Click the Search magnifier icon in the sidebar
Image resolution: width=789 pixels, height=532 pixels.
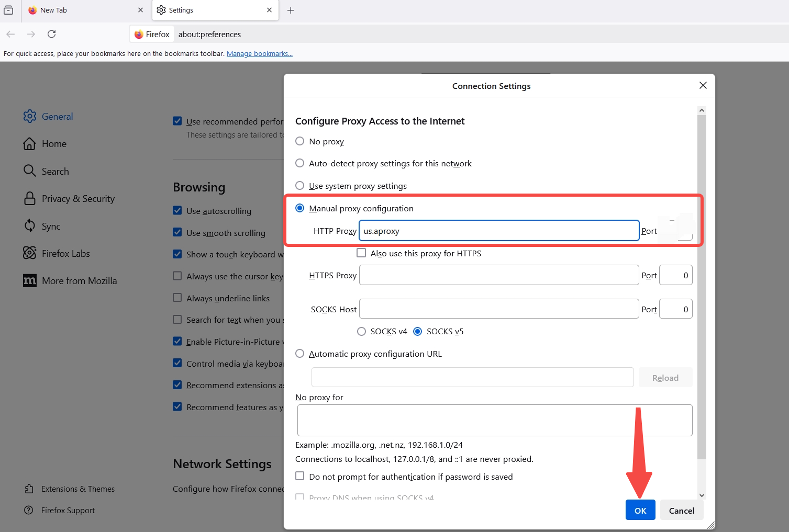pyautogui.click(x=30, y=171)
